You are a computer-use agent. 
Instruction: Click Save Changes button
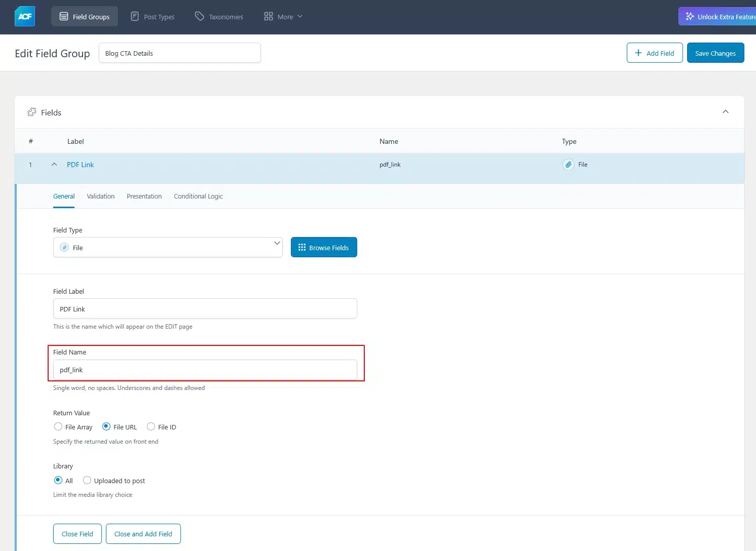[x=715, y=53]
